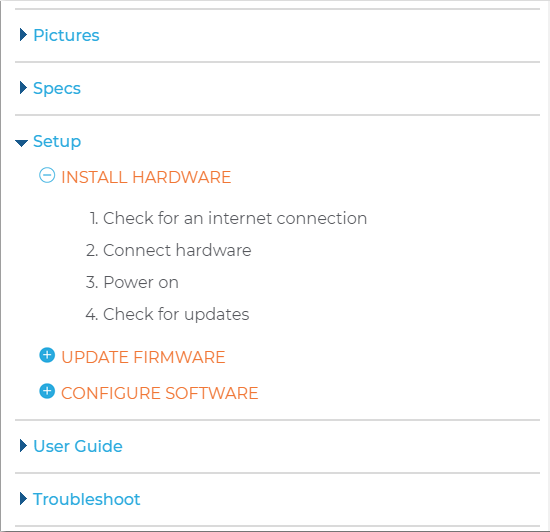Screen dimensions: 550x532
Task: Expand the User Guide arrow
Action: click(23, 446)
